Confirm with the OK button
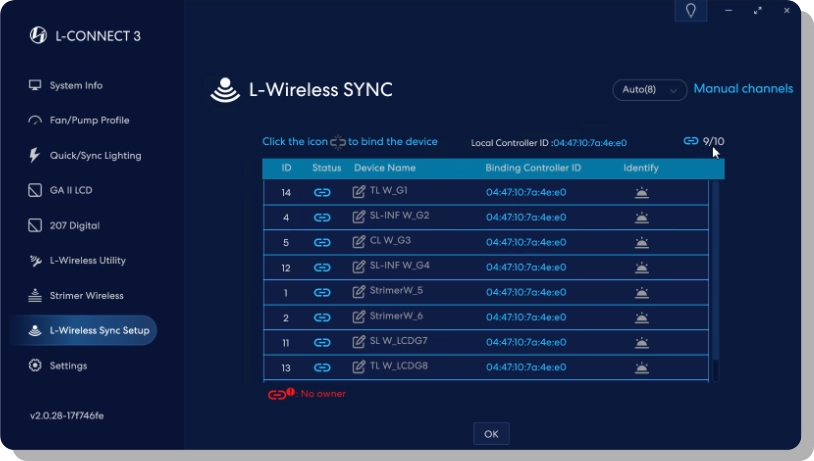The image size is (814, 461). coord(491,434)
